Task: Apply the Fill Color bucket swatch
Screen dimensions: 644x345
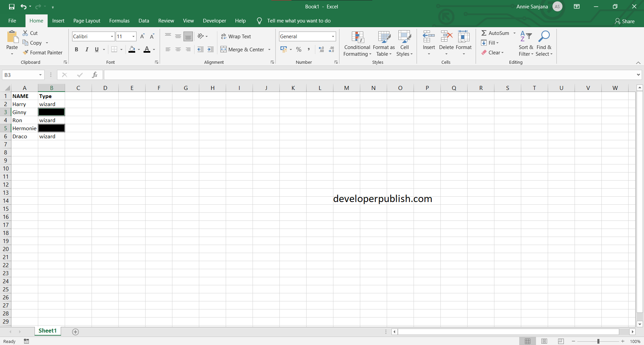Action: pyautogui.click(x=132, y=50)
